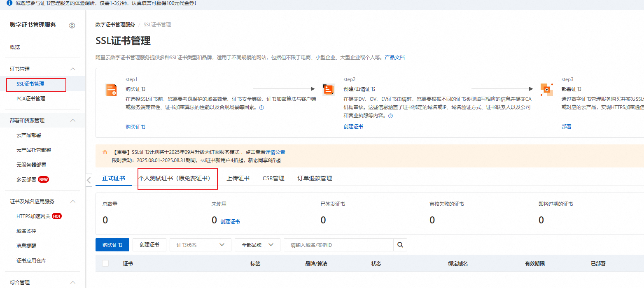This screenshot has height=288, width=644.
Task: Click 创建证书 link under step2
Action: 353,127
